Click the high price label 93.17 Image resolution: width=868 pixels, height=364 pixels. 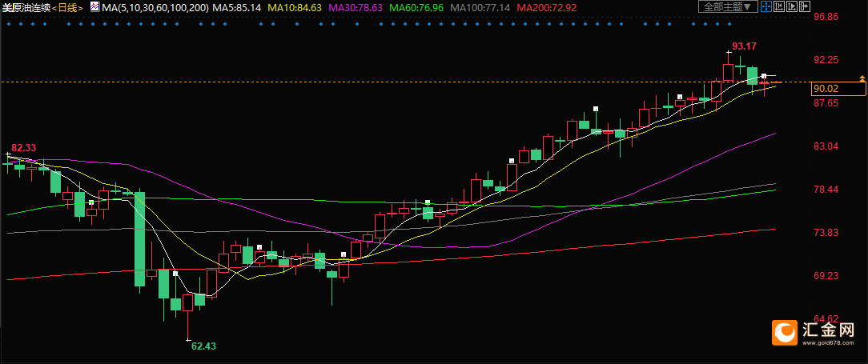[744, 46]
